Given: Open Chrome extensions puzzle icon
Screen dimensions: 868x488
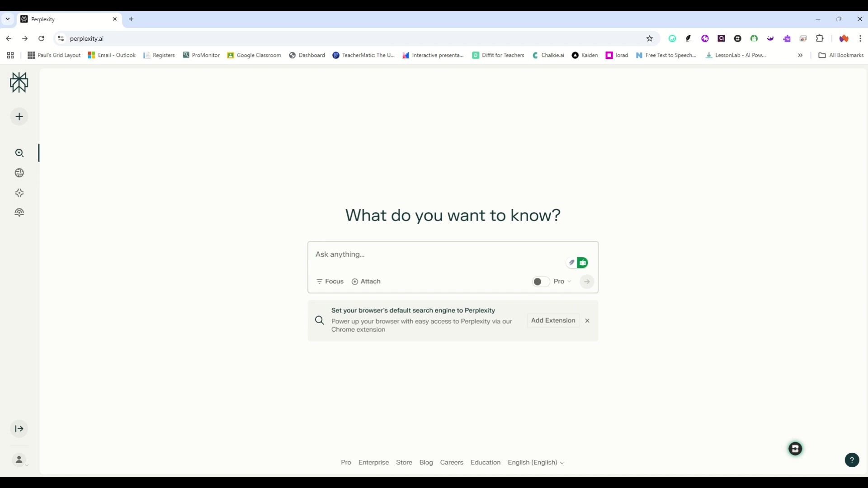Looking at the screenshot, I should coord(820,38).
